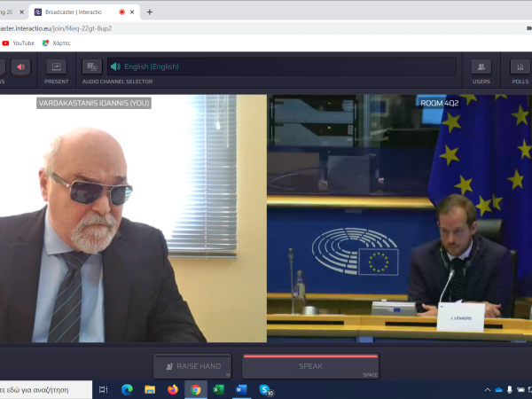Screen dimensions: 532x399
Task: Click the Present screen icon
Action: pyautogui.click(x=56, y=66)
